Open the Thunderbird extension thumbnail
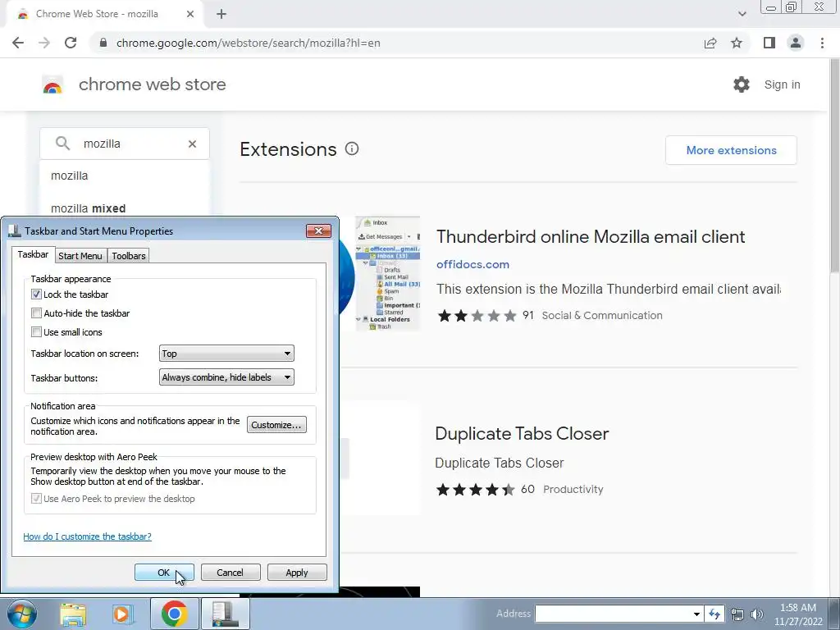Screen dimensions: 840x630 [x=387, y=273]
